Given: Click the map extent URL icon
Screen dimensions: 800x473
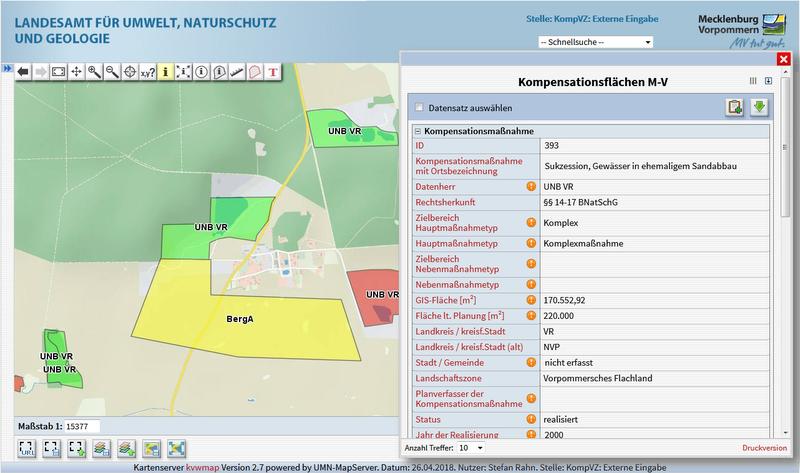Looking at the screenshot, I should pyautogui.click(x=27, y=449).
